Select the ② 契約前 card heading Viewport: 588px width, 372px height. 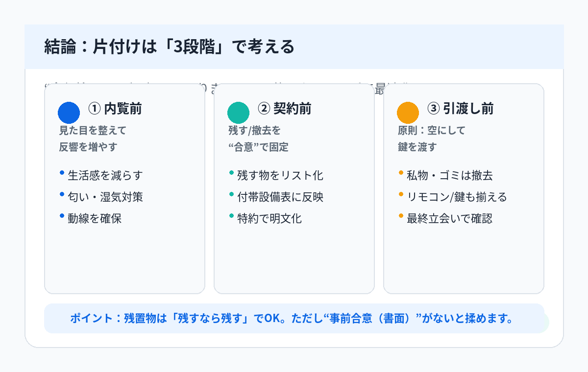284,109
